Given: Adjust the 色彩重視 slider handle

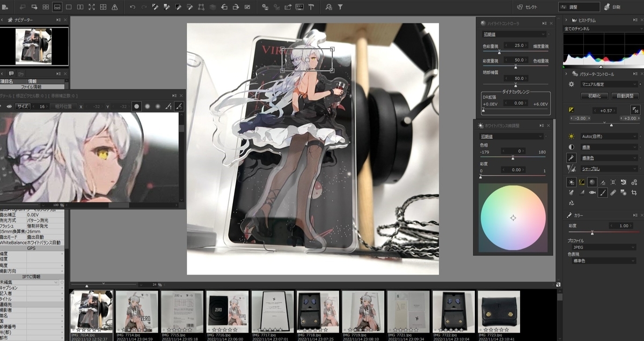Looking at the screenshot, I should pyautogui.click(x=499, y=52).
